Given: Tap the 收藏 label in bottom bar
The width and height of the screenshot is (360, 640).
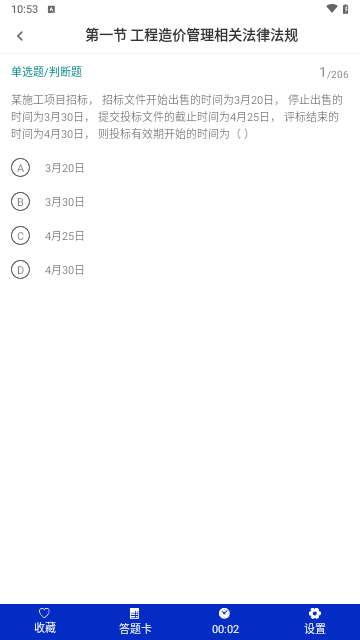Looking at the screenshot, I should [45, 628].
